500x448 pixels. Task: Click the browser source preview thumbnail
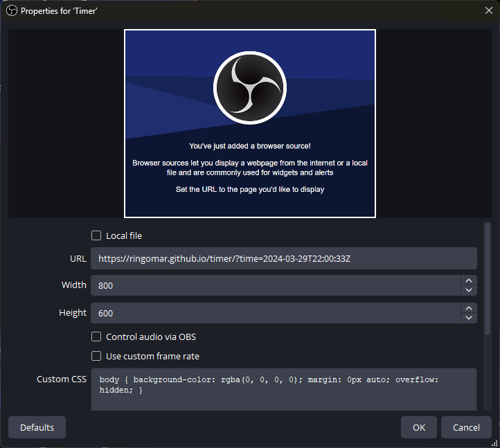250,124
